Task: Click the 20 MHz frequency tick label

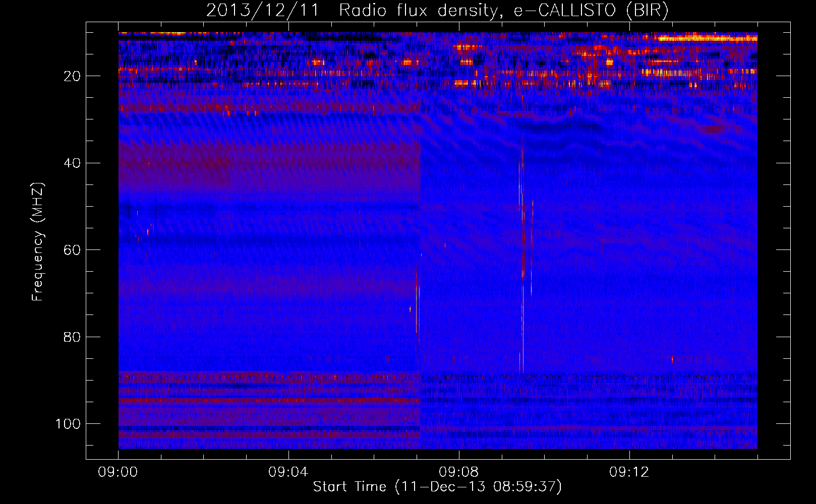Action: click(x=73, y=76)
